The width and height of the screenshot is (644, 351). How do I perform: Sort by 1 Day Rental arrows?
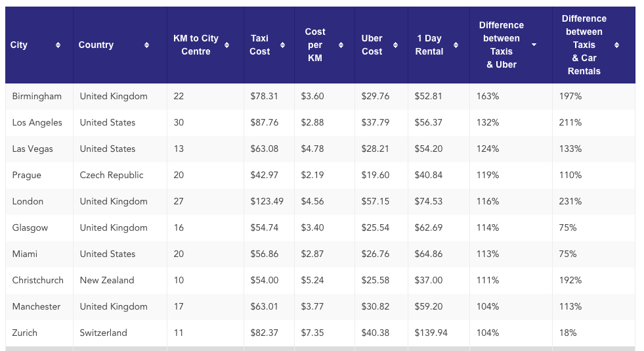click(456, 45)
